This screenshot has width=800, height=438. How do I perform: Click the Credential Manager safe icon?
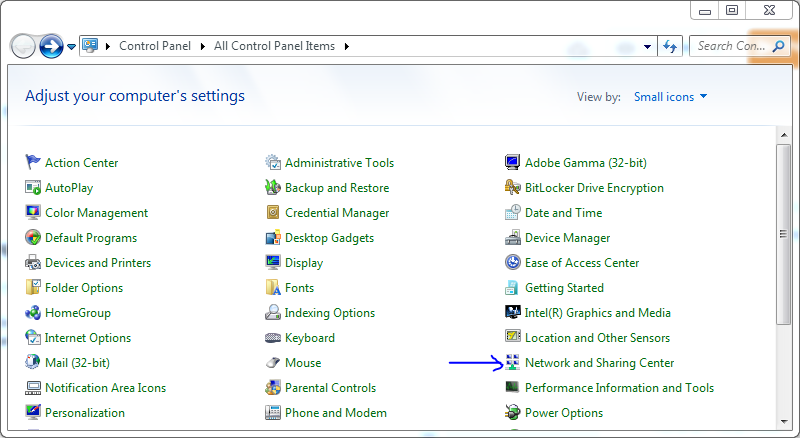click(x=273, y=212)
